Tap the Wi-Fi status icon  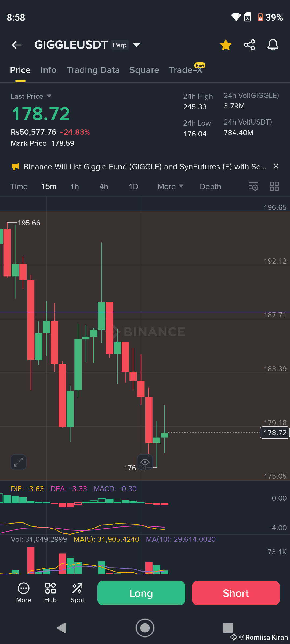click(x=236, y=17)
